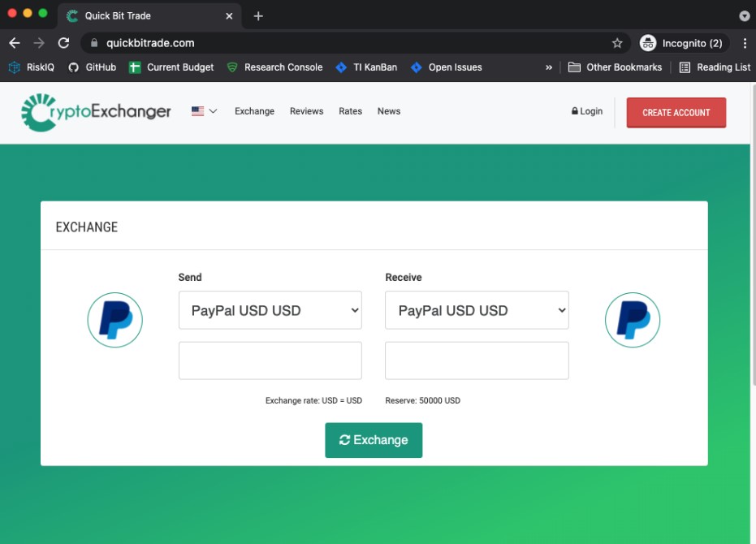Open the Rates nav page
Viewport: 756px width, 544px height.
[x=351, y=111]
